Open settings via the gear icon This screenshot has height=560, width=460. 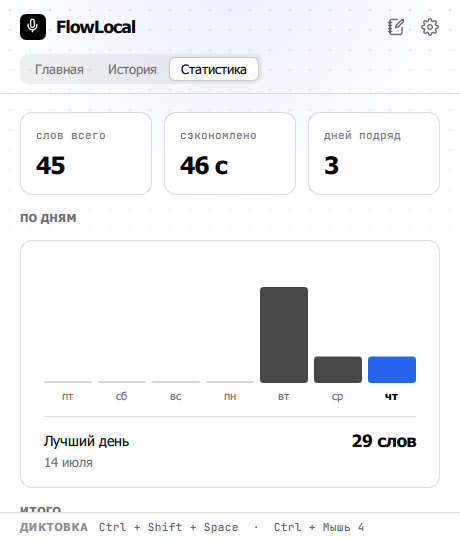pyautogui.click(x=430, y=27)
